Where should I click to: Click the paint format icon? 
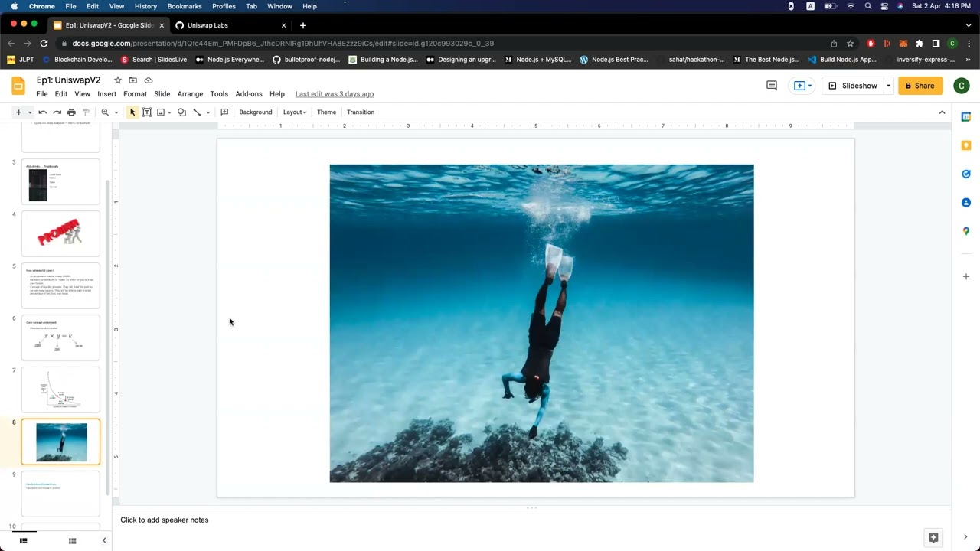[x=86, y=112]
